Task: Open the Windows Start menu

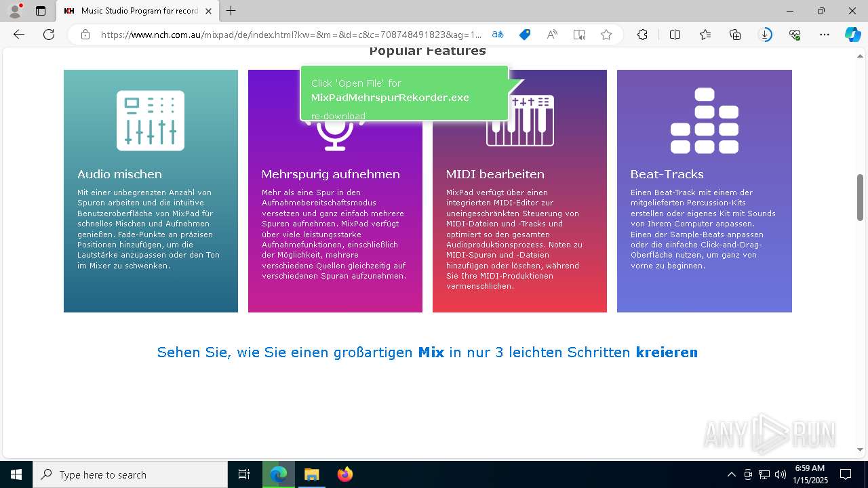Action: (16, 474)
